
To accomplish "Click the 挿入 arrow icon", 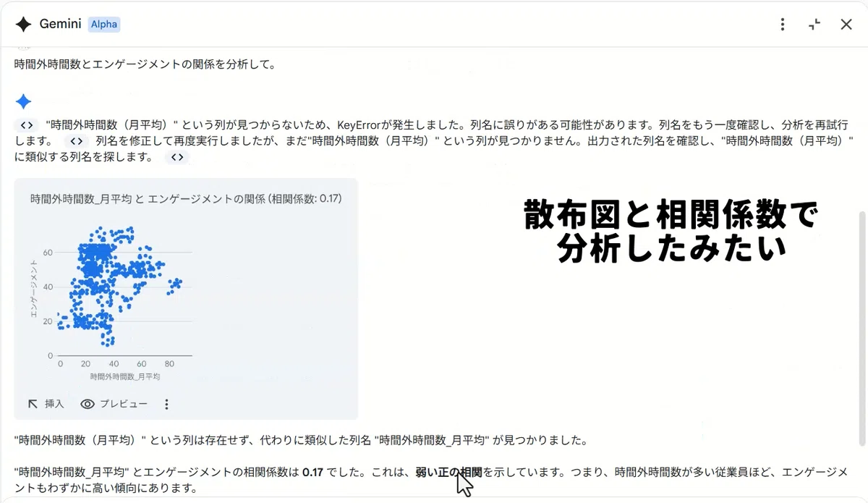I will click(33, 404).
